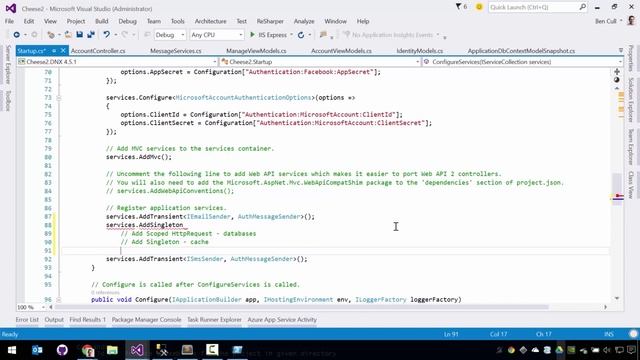Click the INS indicator in status bar
The image size is (640, 360).
[609, 334]
